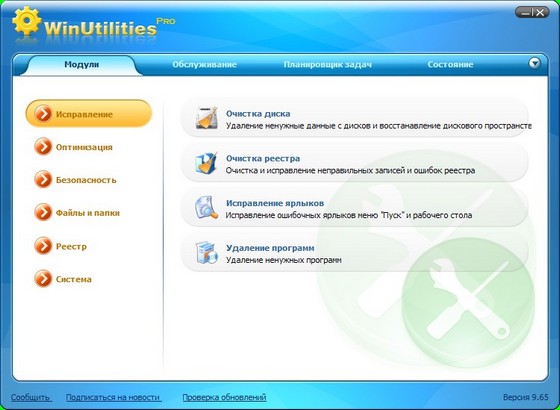
Task: Minimize the WinUtilities window
Action: click(525, 13)
